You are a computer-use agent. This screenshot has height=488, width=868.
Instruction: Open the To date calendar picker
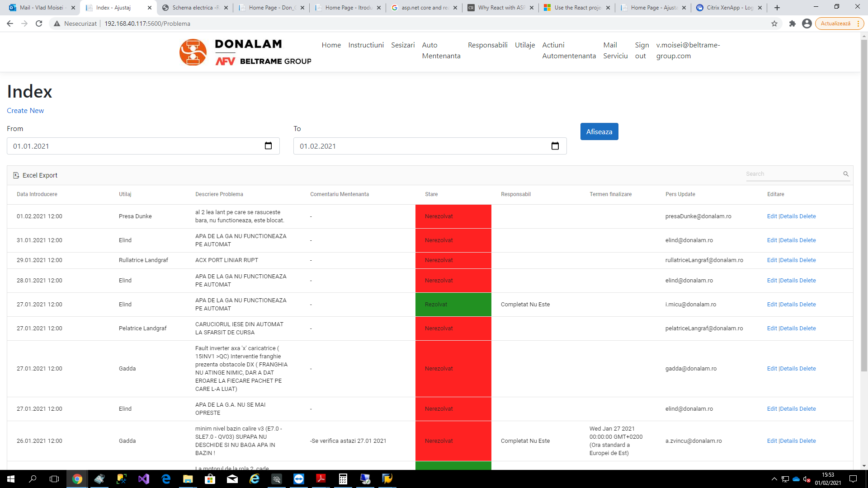coord(555,146)
